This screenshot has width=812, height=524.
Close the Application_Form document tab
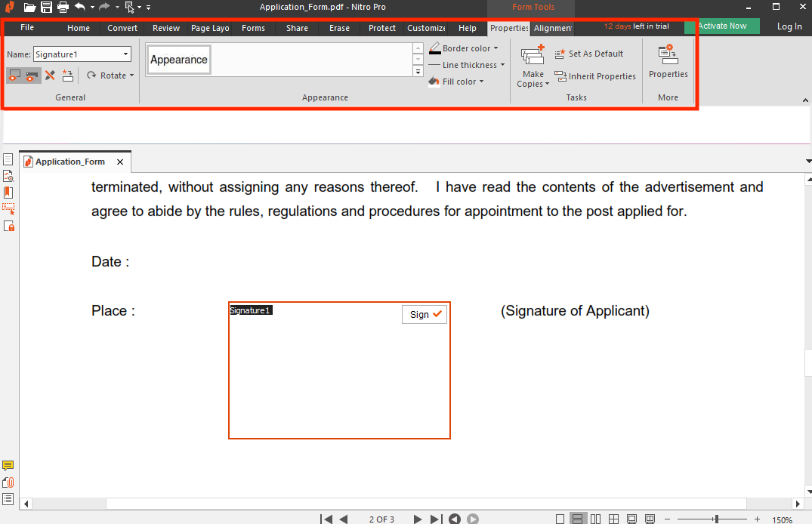120,162
